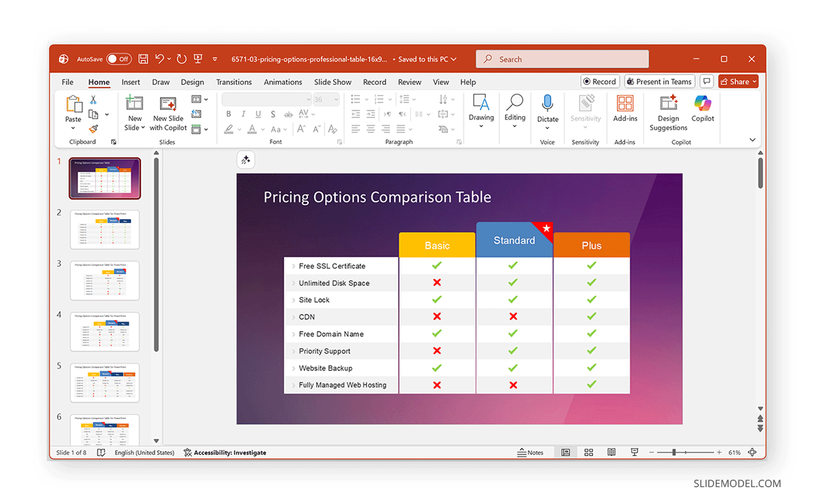The width and height of the screenshot is (814, 504).
Task: Open the font size dropdown
Action: click(x=337, y=99)
